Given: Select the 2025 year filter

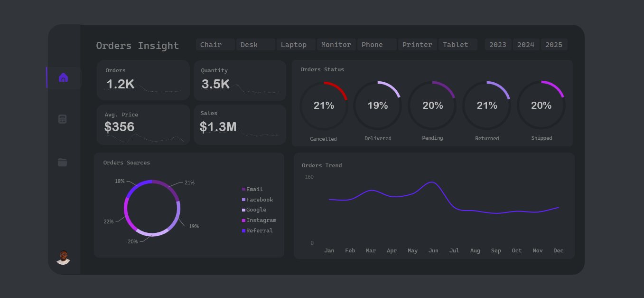Looking at the screenshot, I should [554, 45].
